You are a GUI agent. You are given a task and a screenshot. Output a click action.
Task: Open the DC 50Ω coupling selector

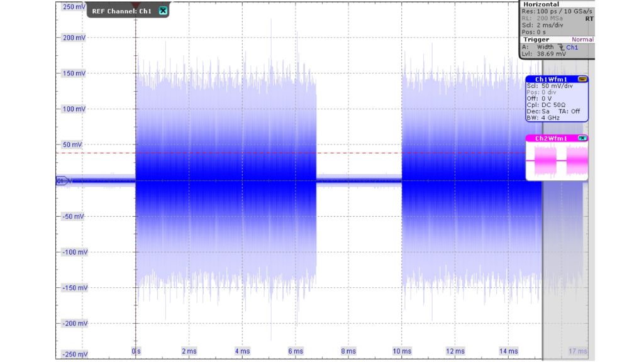[x=555, y=105]
